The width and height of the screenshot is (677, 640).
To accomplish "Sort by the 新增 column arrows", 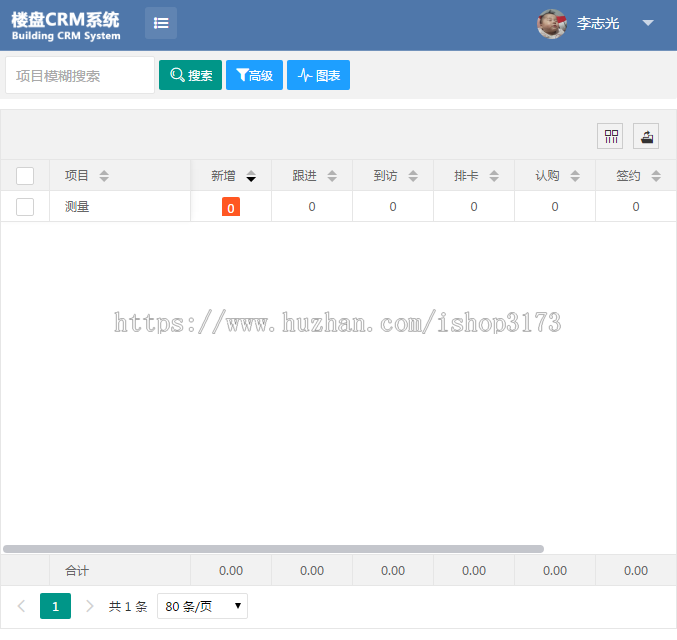I will pos(251,176).
